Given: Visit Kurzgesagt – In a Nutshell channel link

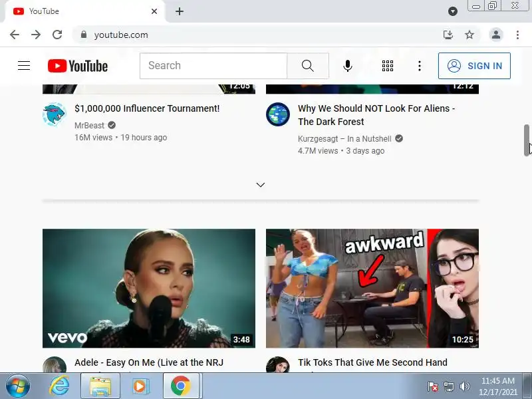Looking at the screenshot, I should [344, 139].
